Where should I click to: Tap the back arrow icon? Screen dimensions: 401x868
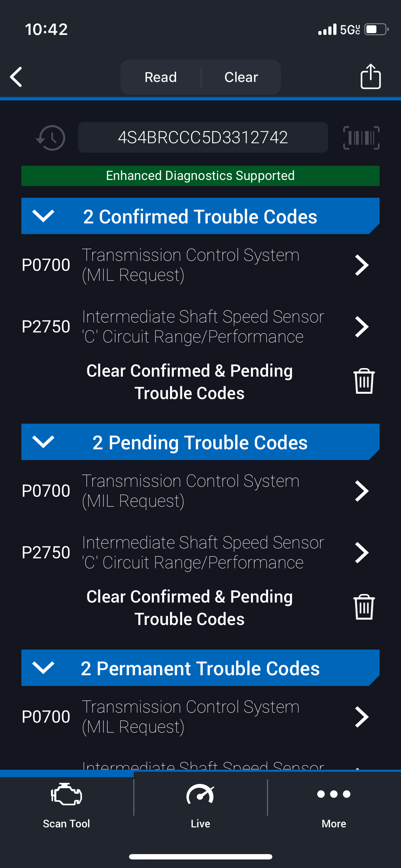click(16, 77)
